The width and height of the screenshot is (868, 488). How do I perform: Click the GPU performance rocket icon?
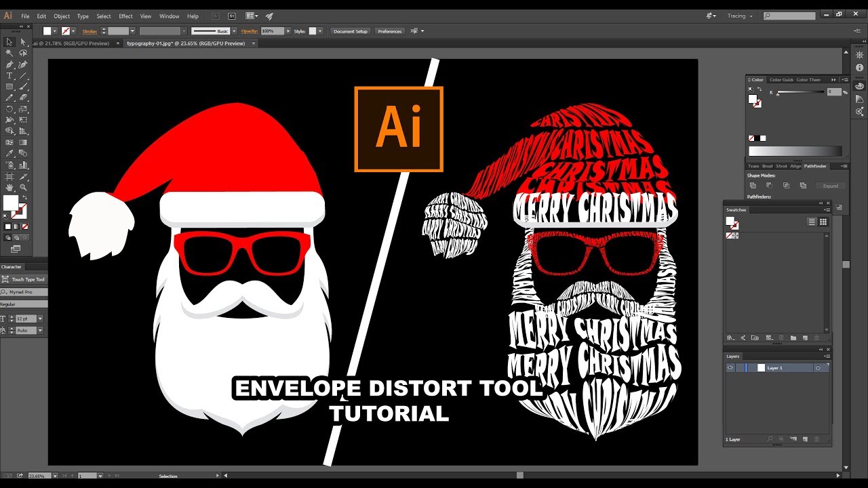pyautogui.click(x=269, y=16)
